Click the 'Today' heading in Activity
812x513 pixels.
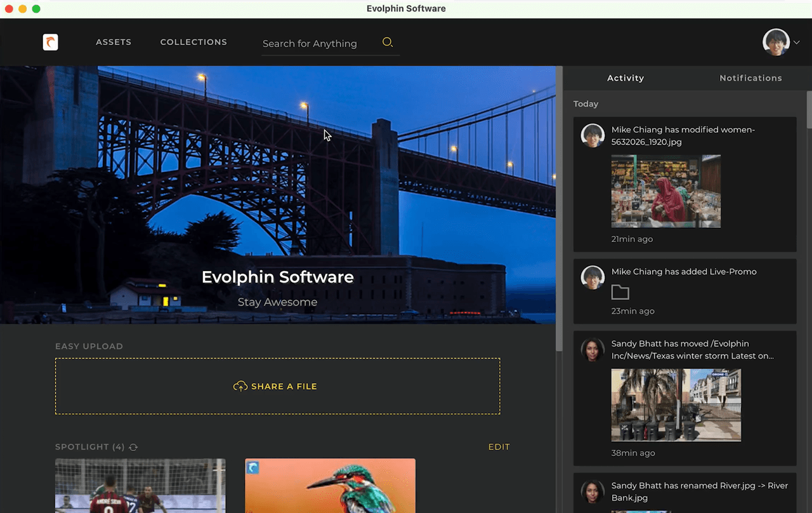[x=586, y=103]
